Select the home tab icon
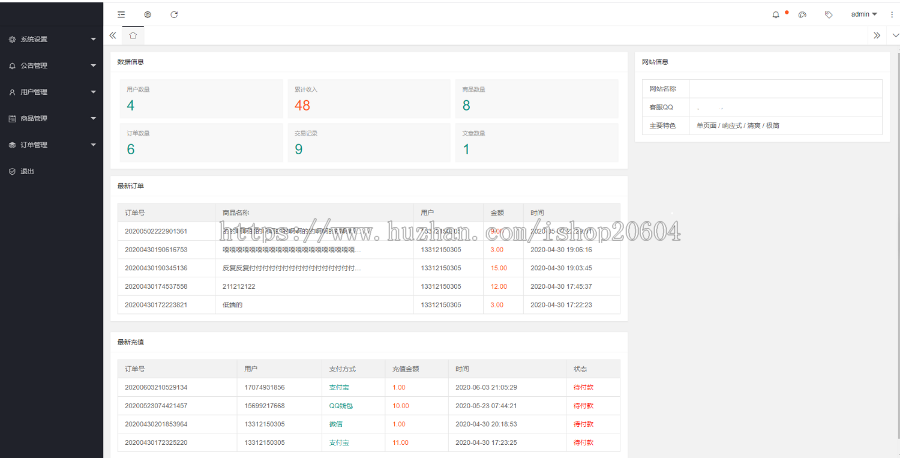900x458 pixels. [133, 35]
